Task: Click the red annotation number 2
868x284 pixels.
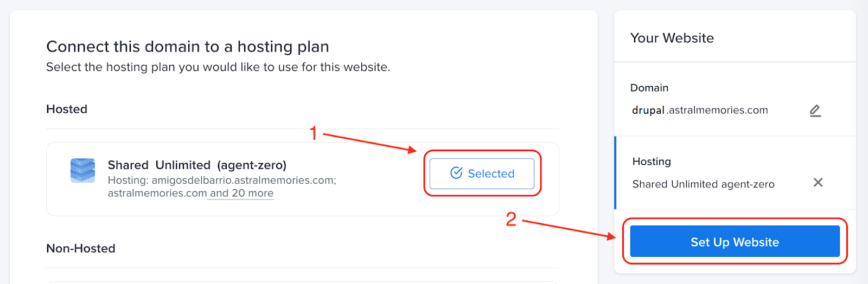Action: tap(511, 219)
